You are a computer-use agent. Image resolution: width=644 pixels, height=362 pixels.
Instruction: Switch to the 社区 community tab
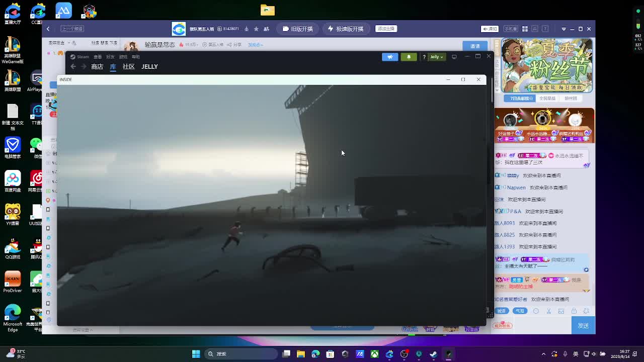click(x=128, y=66)
